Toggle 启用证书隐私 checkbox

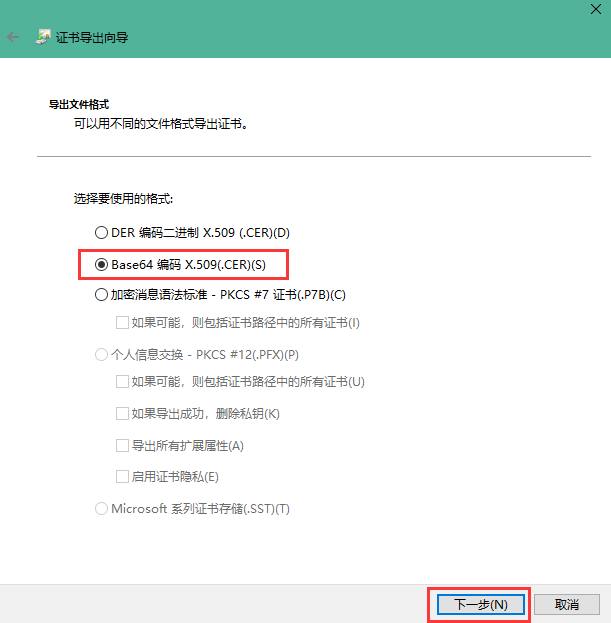pos(122,477)
